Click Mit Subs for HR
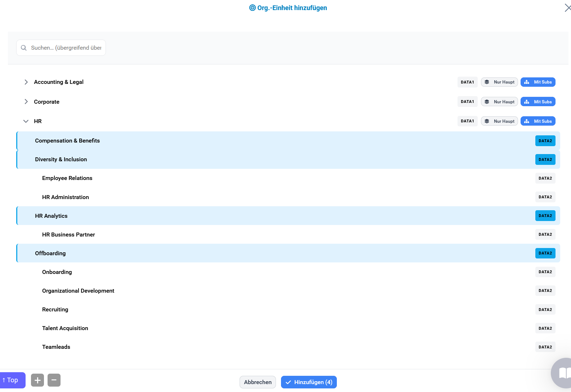This screenshot has width=571, height=392. [538, 121]
